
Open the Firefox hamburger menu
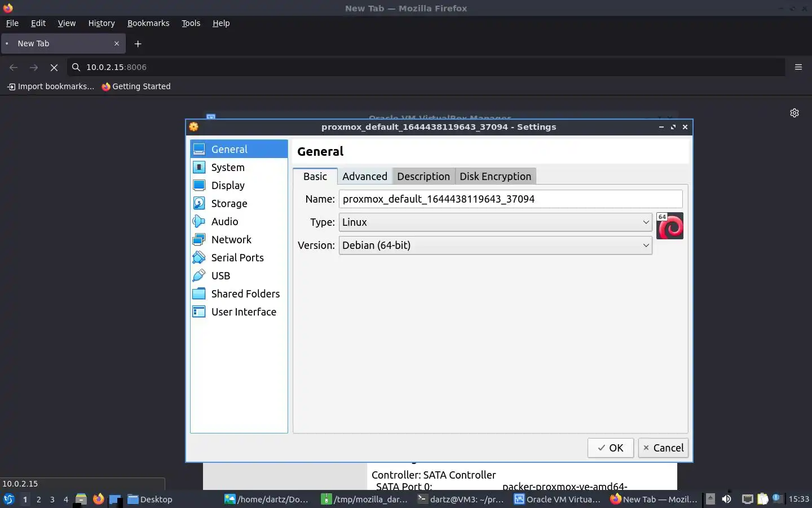pos(798,67)
